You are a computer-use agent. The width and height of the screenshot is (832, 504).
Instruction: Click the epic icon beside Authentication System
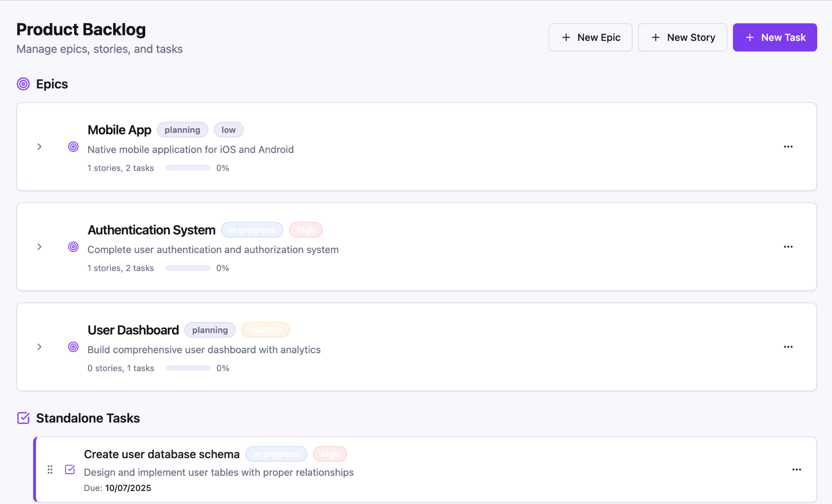[x=73, y=247]
